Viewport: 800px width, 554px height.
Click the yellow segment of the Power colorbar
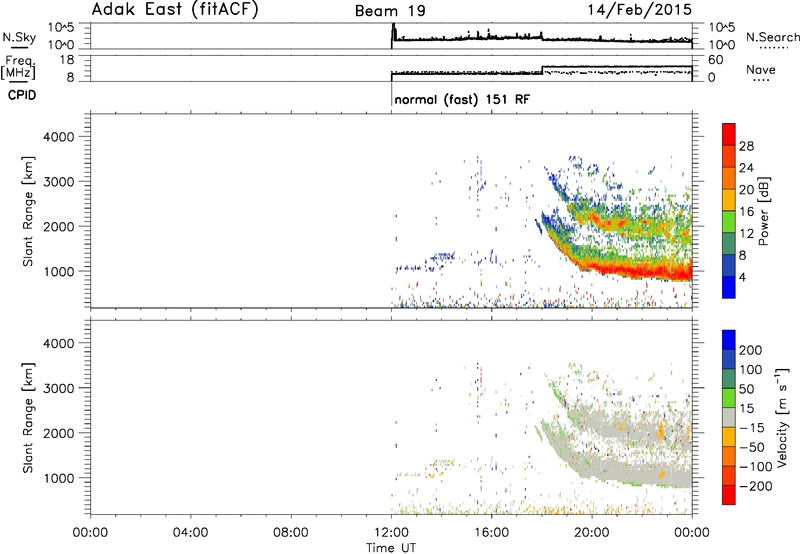[x=729, y=199]
